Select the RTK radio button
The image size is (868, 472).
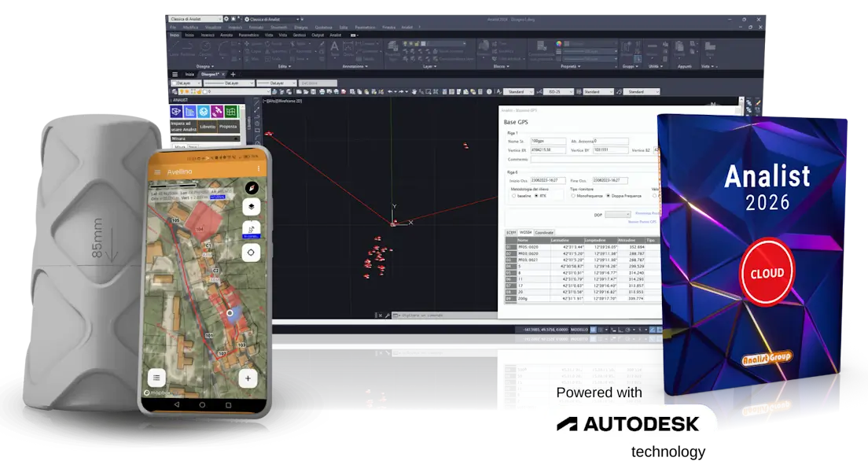(x=536, y=196)
